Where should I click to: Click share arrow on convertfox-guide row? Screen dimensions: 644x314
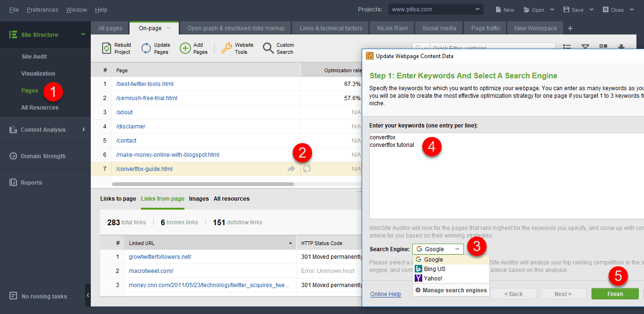coord(291,169)
